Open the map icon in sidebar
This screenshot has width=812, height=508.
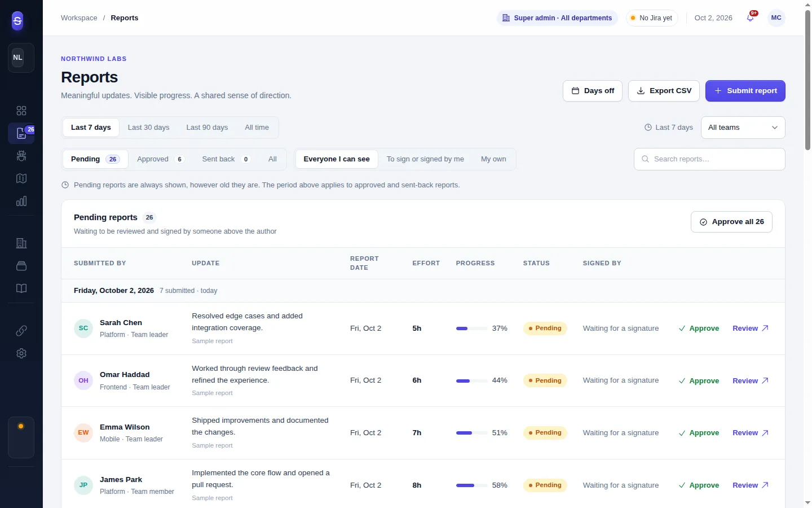21,178
